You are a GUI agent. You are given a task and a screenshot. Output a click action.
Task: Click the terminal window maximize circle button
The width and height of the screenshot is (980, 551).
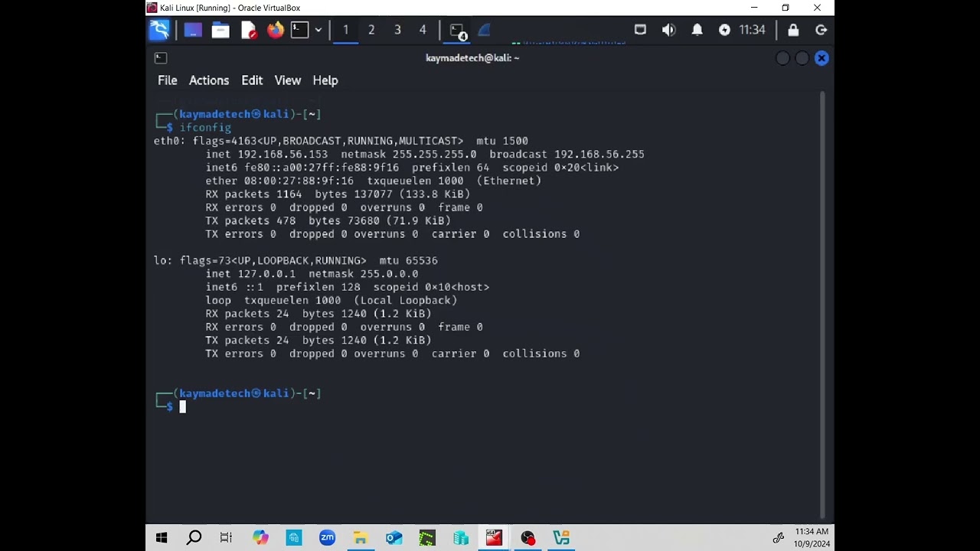click(x=802, y=58)
